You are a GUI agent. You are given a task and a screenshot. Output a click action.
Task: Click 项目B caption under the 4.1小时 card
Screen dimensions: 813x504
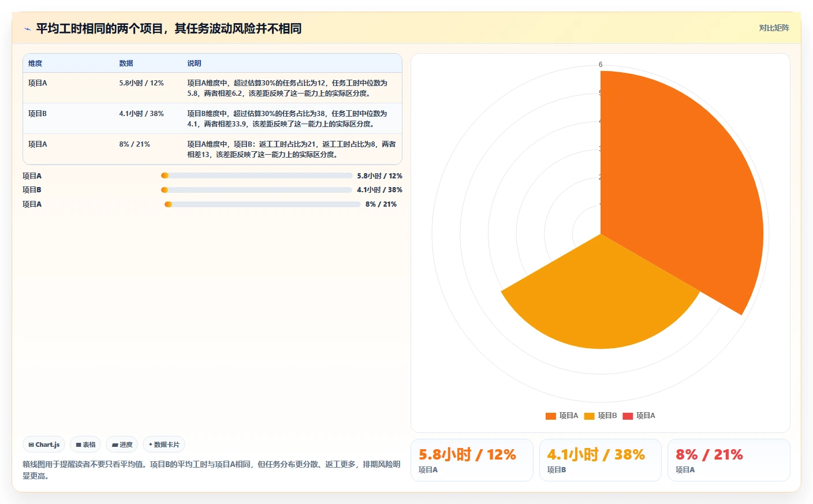point(557,470)
